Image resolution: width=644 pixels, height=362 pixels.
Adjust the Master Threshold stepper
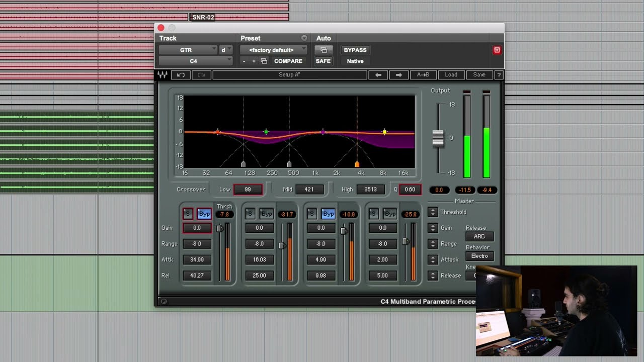click(433, 212)
